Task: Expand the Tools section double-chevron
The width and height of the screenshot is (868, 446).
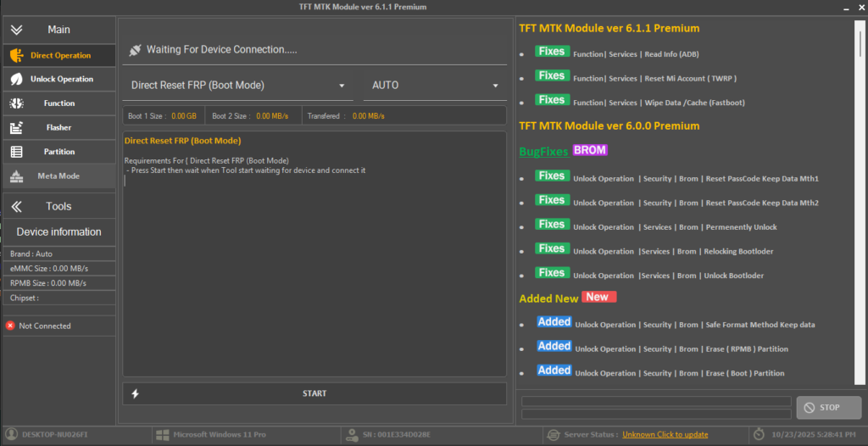Action: pyautogui.click(x=17, y=207)
